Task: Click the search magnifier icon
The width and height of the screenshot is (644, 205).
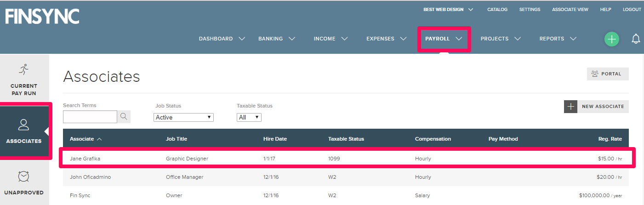Action: pyautogui.click(x=124, y=117)
